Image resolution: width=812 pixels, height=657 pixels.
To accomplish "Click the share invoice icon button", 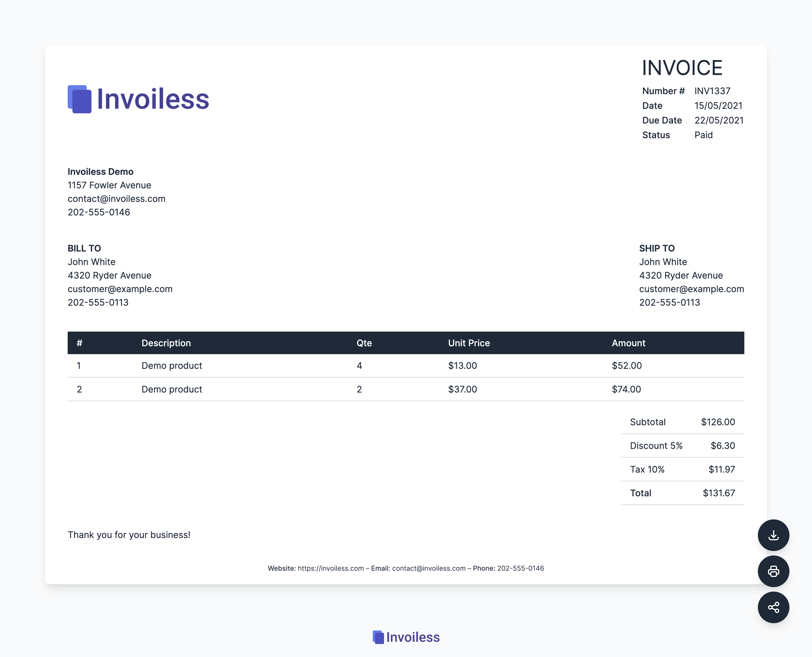I will point(773,607).
